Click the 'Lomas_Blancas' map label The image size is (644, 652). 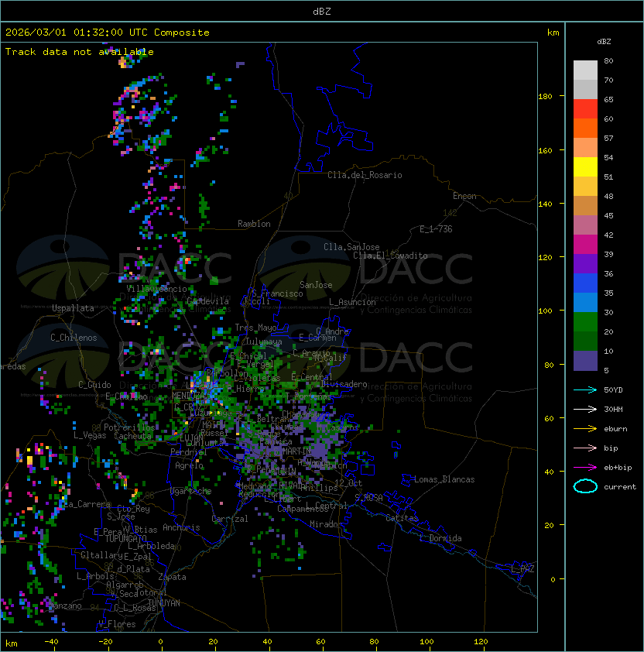[444, 479]
